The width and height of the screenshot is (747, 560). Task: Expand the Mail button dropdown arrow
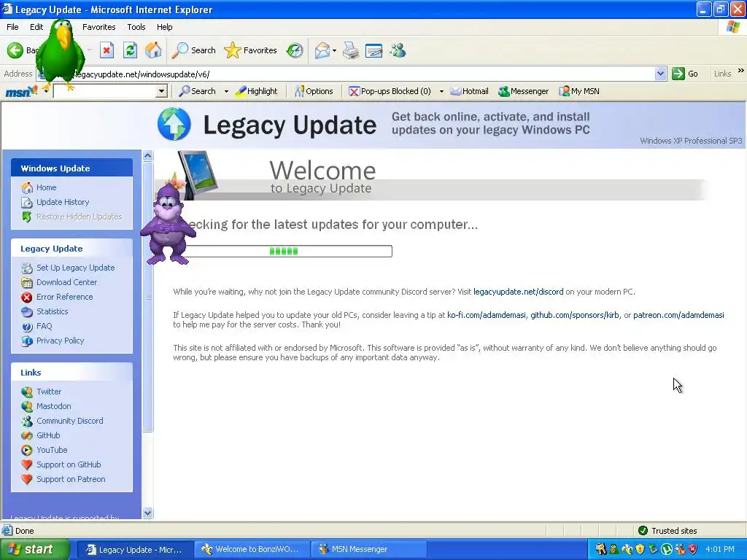(x=334, y=50)
